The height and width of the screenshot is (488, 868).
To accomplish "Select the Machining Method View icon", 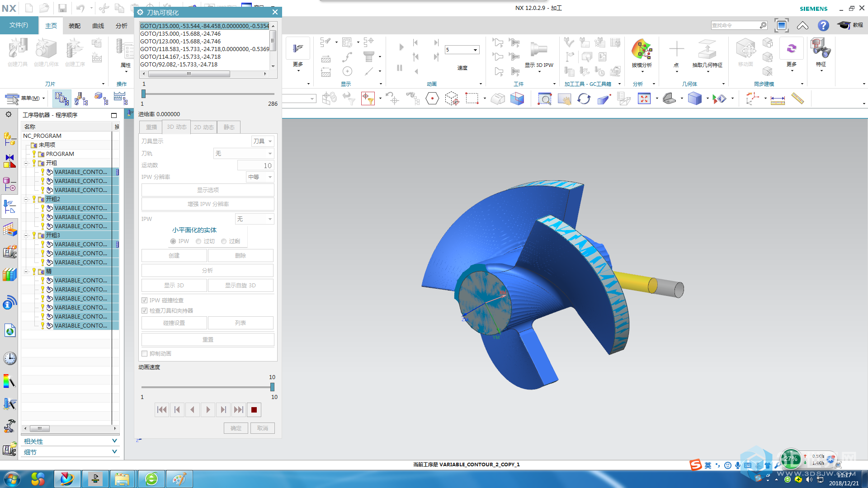I will (x=121, y=98).
